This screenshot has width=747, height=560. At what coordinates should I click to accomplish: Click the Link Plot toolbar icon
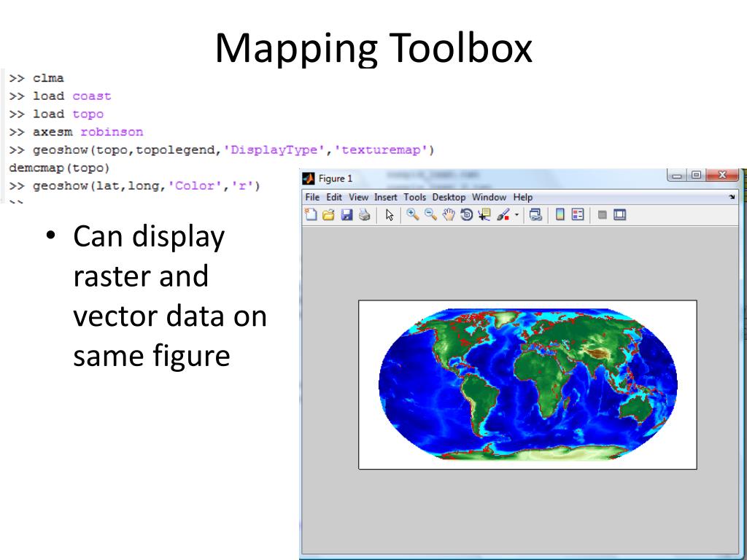pos(536,215)
